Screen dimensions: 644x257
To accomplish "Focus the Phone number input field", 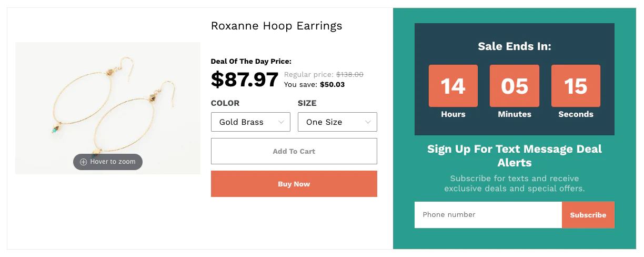I will (488, 215).
